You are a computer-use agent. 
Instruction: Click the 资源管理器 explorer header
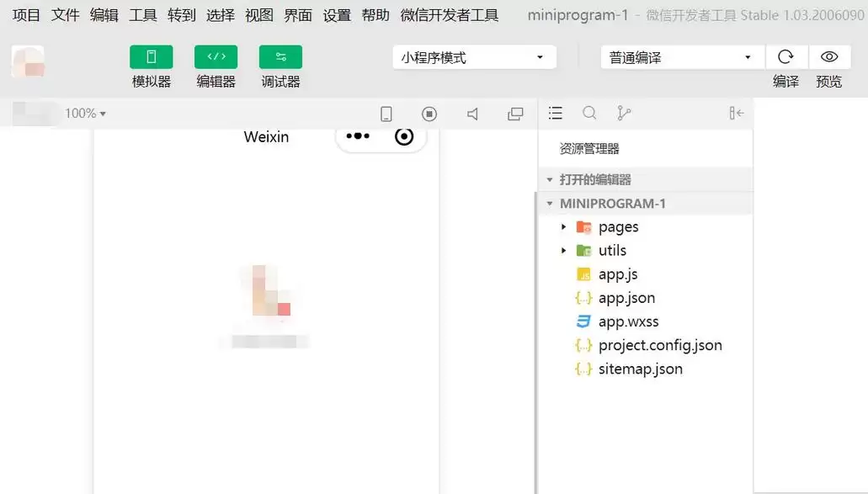[x=589, y=148]
